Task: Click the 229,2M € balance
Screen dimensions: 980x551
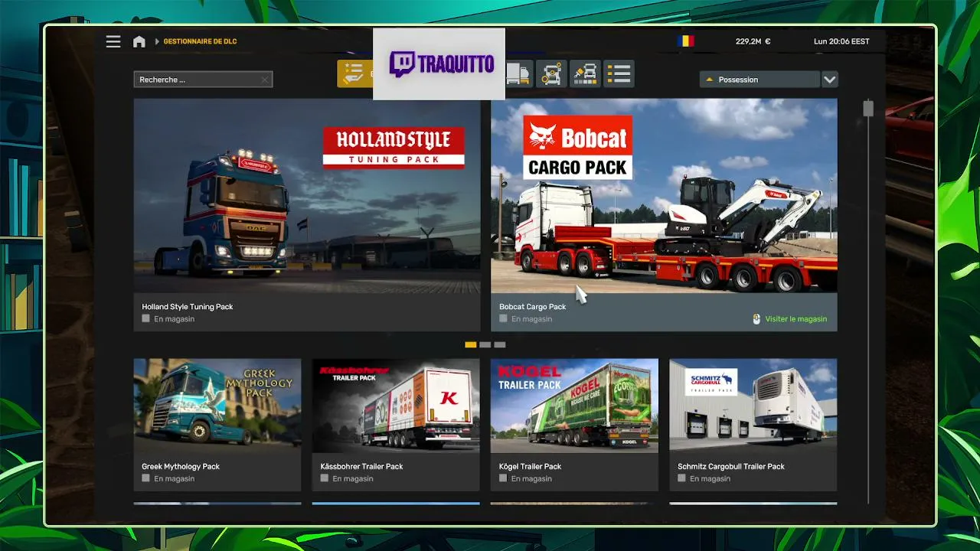Action: point(753,41)
